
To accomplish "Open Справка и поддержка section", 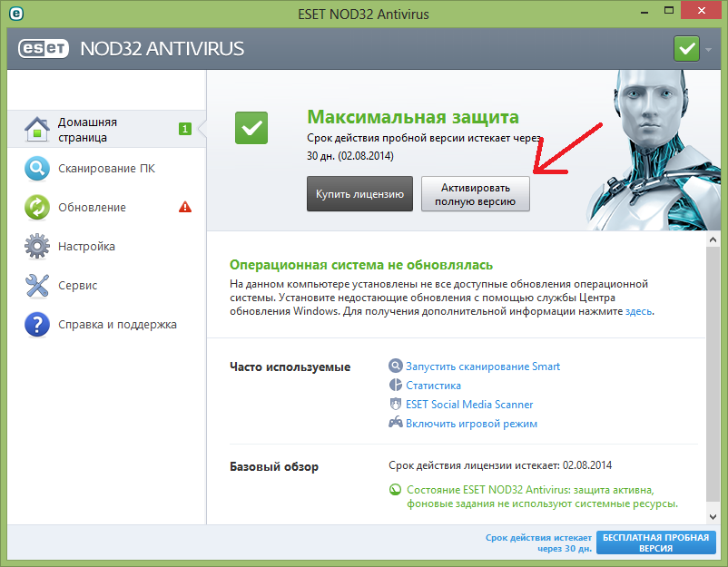I will point(106,325).
